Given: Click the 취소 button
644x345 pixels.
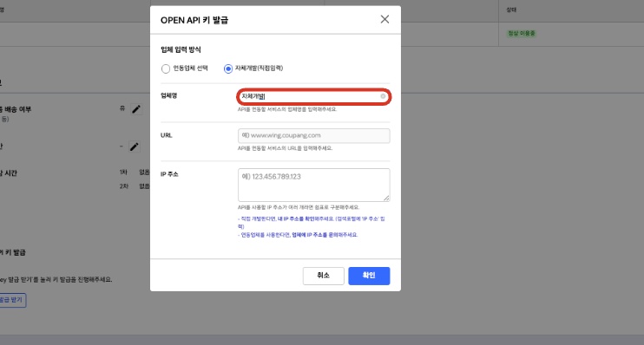Looking at the screenshot, I should (x=323, y=276).
